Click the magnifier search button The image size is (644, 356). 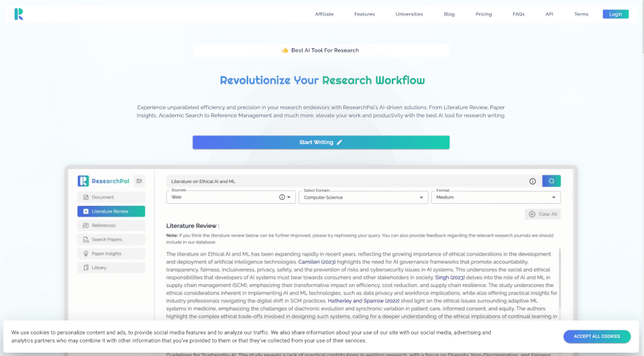551,181
